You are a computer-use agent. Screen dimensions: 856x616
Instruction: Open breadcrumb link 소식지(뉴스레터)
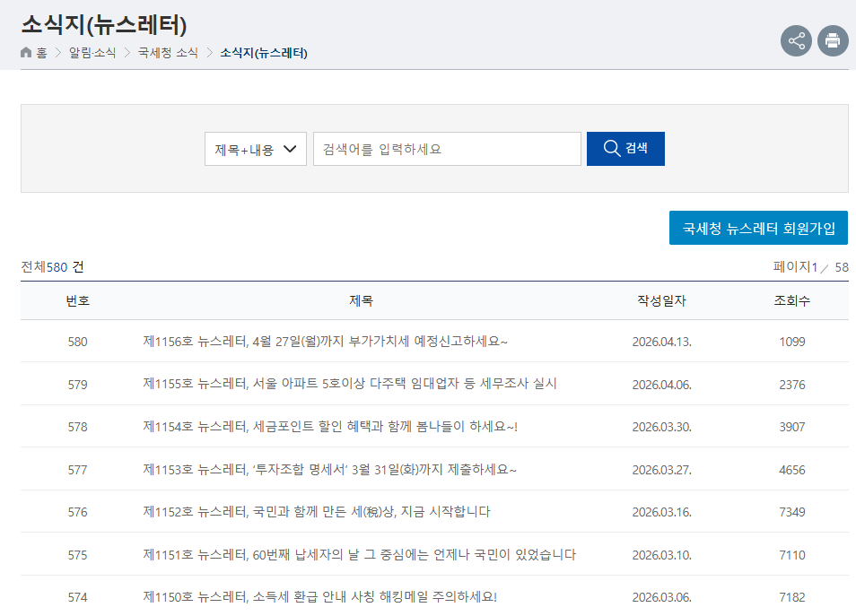click(264, 53)
